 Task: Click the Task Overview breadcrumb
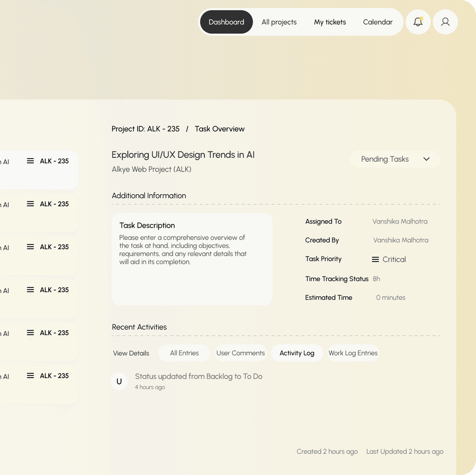(x=220, y=129)
